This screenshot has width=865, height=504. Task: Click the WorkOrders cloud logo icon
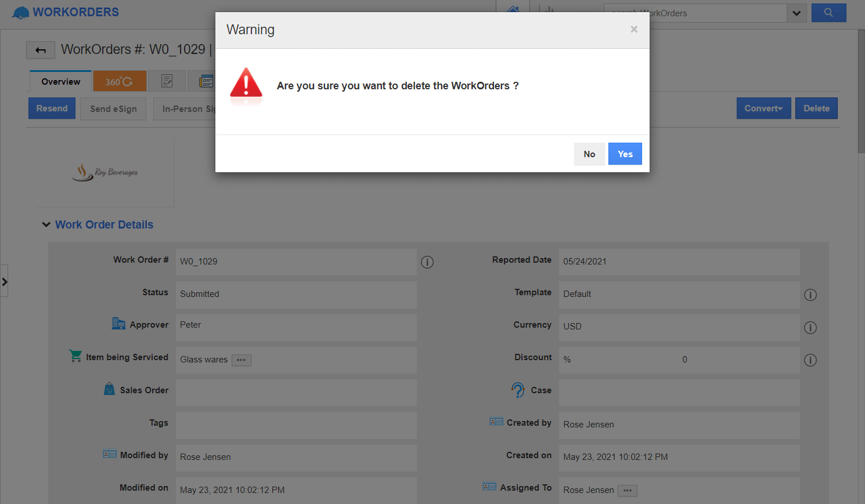point(19,12)
